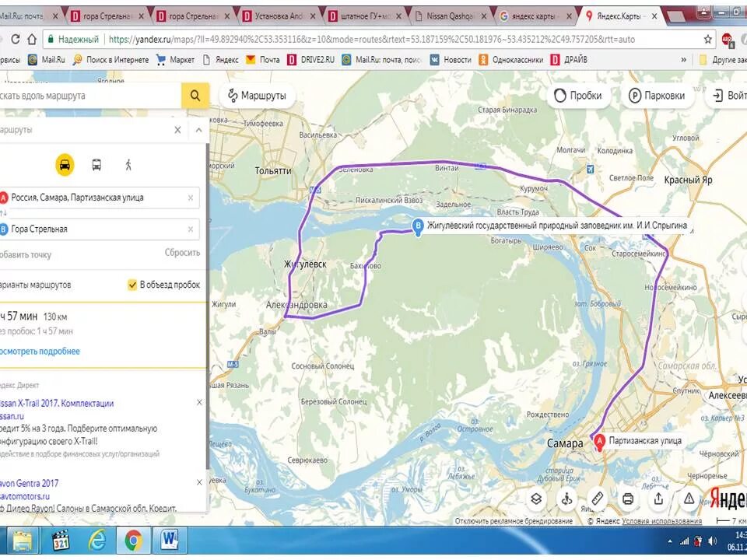This screenshot has width=747, height=560.
Task: Open Маркет bookmark
Action: pos(175,60)
